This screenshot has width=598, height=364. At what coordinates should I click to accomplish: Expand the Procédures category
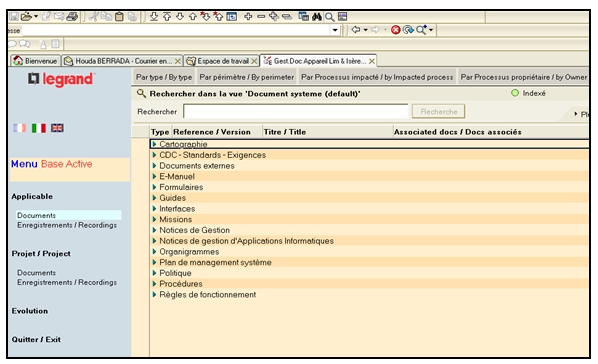(x=154, y=284)
